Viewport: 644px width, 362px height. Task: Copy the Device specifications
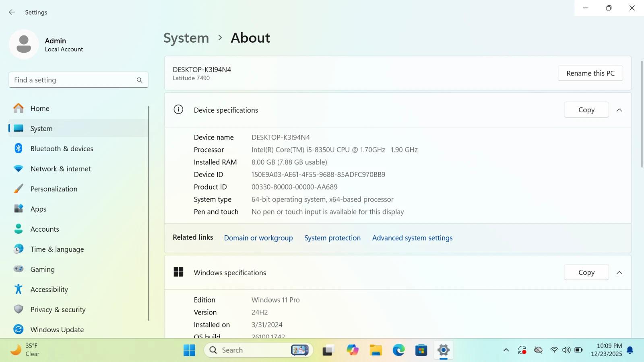[x=586, y=110]
